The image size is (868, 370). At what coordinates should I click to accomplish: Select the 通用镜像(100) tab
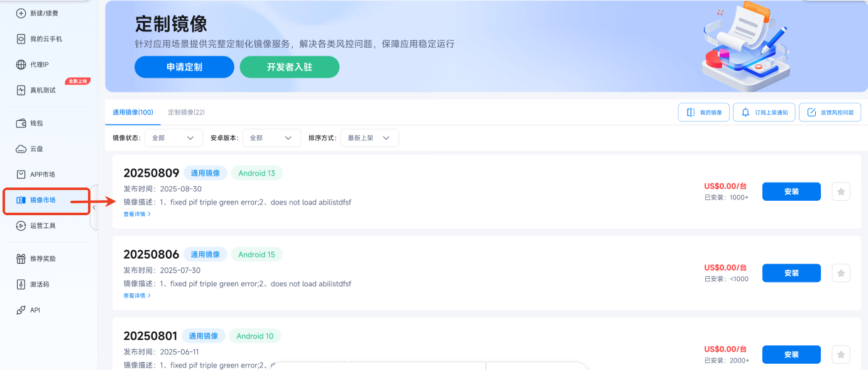pyautogui.click(x=133, y=111)
